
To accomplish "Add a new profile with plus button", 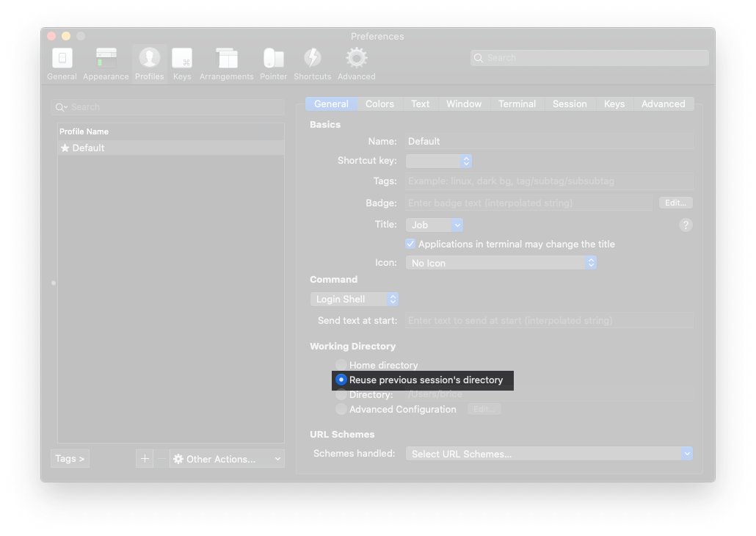I will pyautogui.click(x=145, y=459).
